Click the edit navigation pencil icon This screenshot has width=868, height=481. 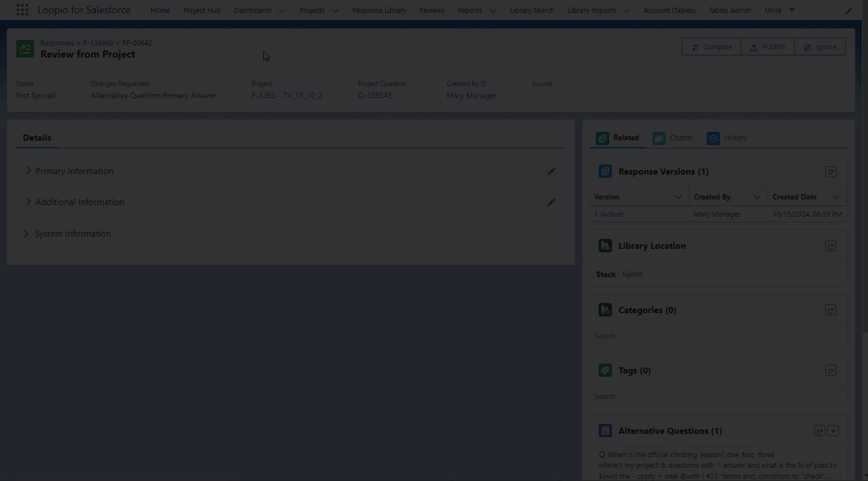tap(848, 11)
